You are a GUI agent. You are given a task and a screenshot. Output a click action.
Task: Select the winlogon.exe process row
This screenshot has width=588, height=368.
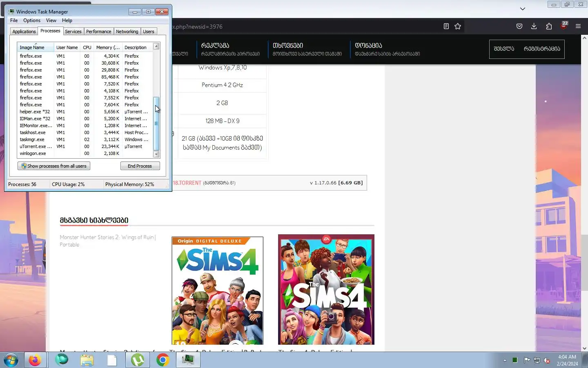(85, 153)
